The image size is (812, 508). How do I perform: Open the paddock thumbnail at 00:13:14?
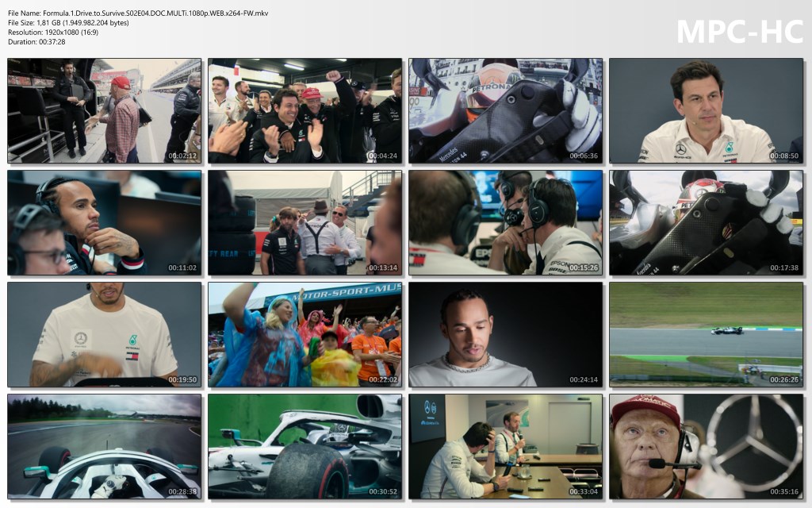click(x=304, y=222)
